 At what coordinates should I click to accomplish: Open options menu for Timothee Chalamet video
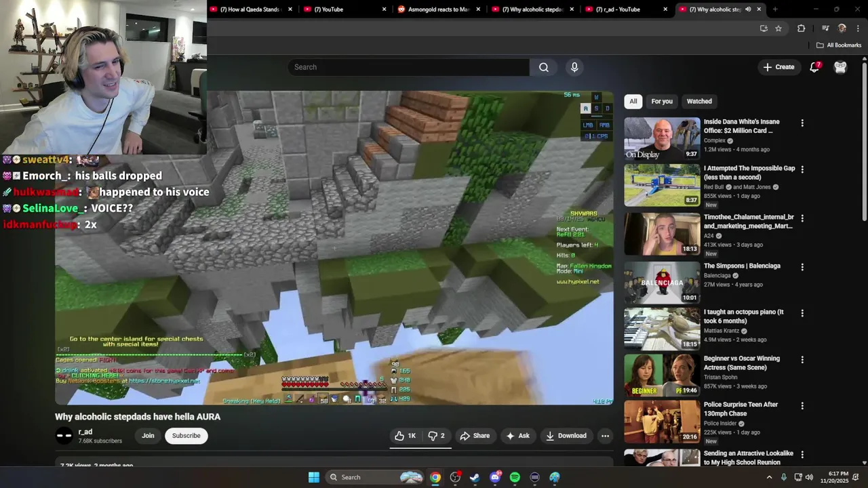point(802,218)
